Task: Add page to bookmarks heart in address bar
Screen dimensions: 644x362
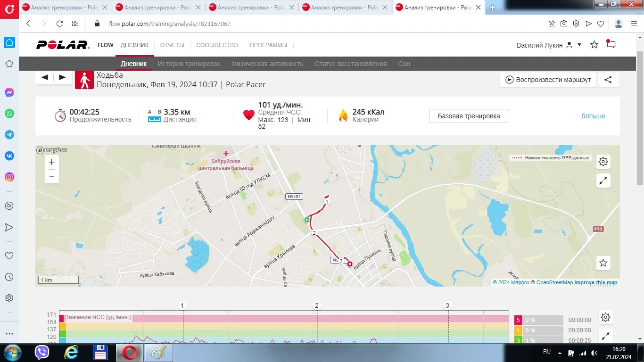Action: [601, 24]
